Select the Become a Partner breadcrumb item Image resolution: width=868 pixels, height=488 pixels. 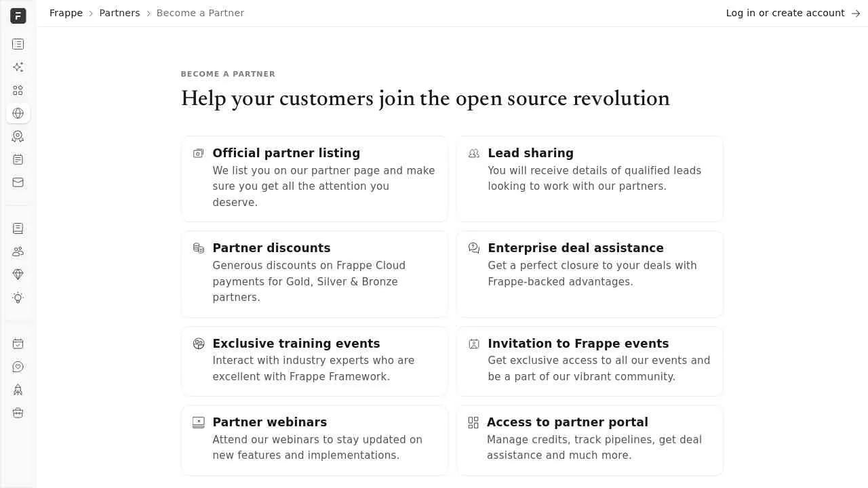[200, 13]
